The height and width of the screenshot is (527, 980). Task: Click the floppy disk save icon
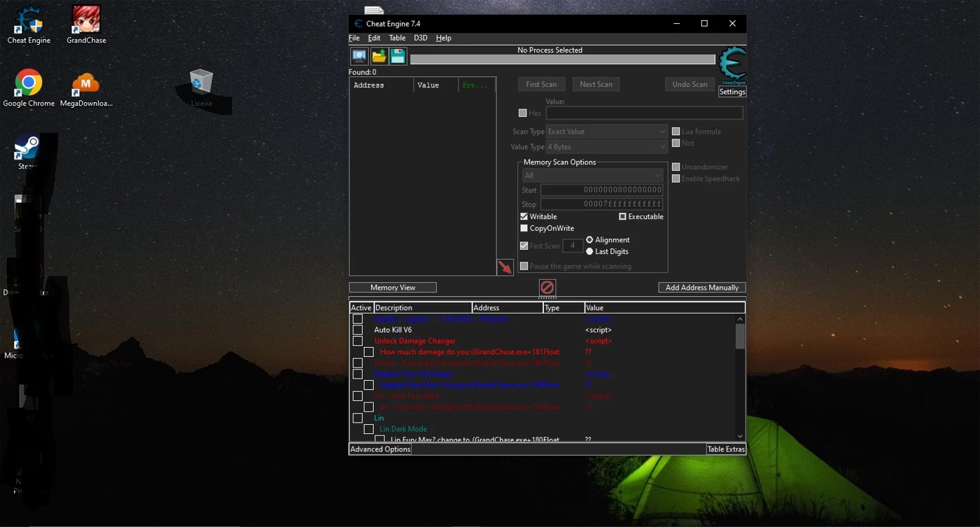pos(398,56)
